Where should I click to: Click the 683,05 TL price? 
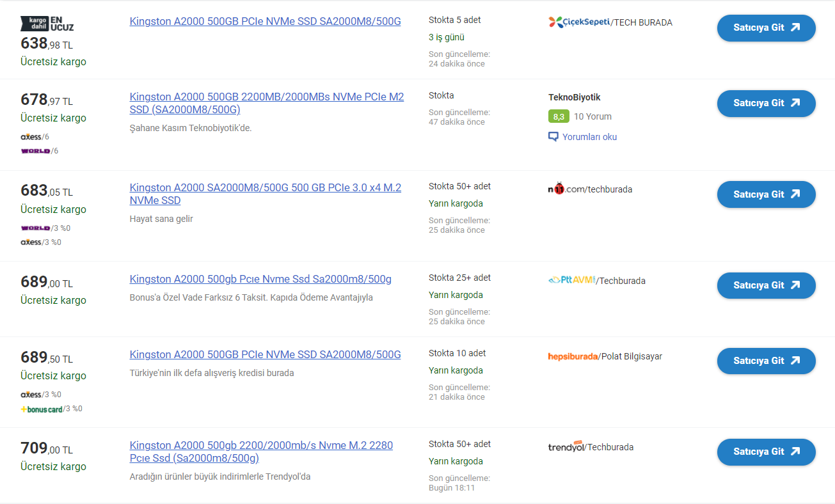pyautogui.click(x=47, y=191)
